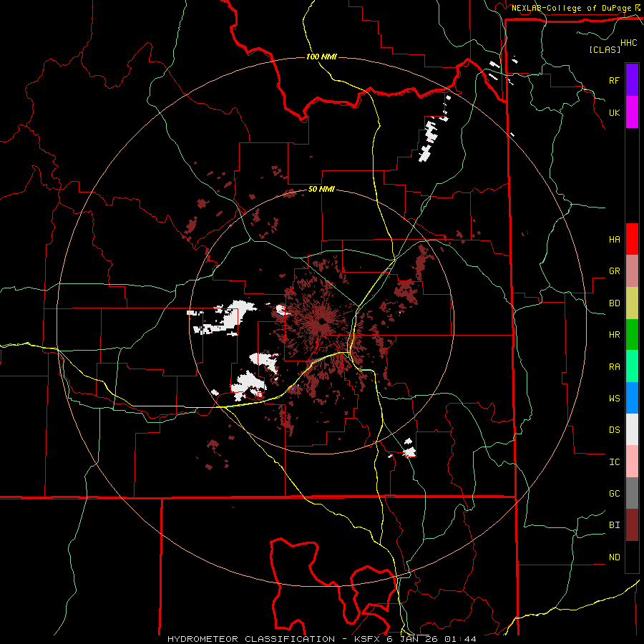Screen dimensions: 644x644
Task: Click the radar site center of the sweep
Action: [321, 321]
